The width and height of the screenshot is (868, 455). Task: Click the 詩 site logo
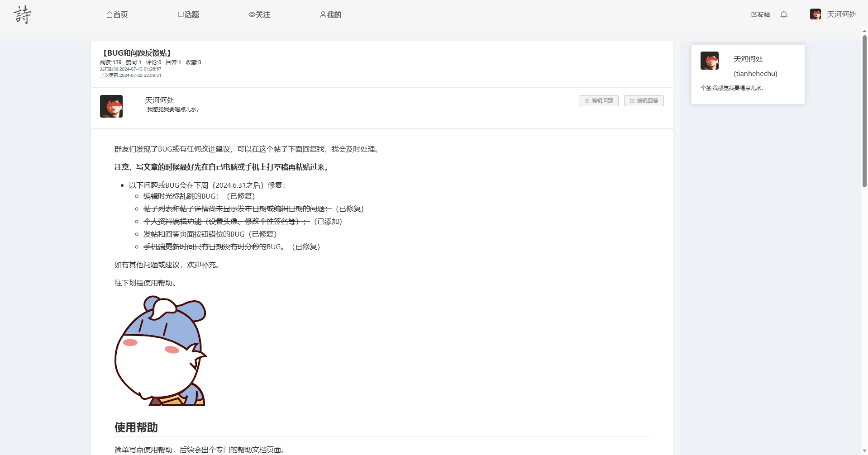[23, 14]
